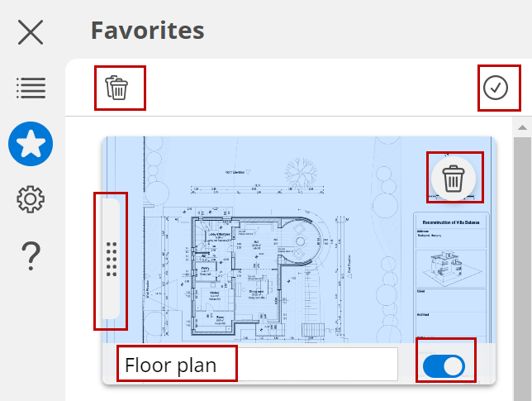Select the Favorites star icon
This screenshot has width=532, height=401.
point(31,143)
